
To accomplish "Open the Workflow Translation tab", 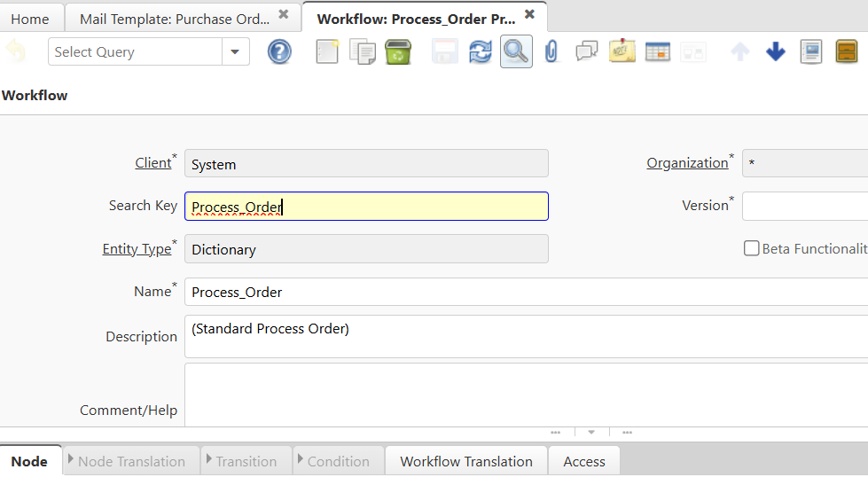I will coord(466,461).
